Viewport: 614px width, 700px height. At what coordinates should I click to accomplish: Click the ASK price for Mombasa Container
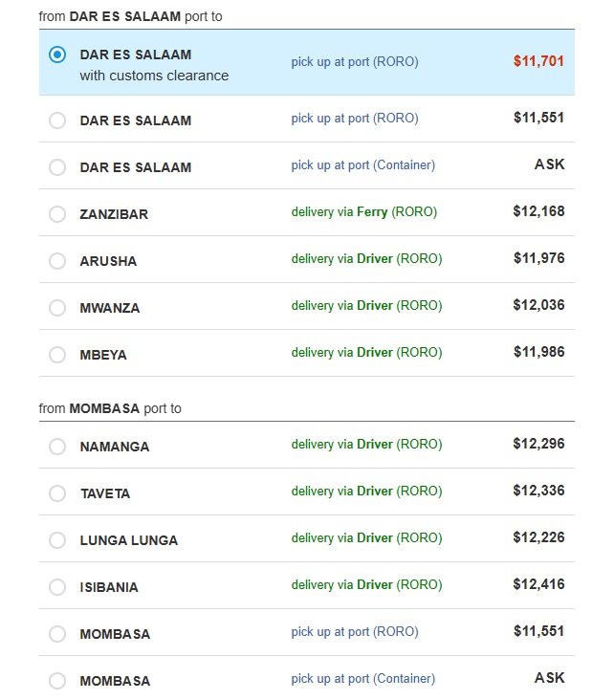coord(549,678)
